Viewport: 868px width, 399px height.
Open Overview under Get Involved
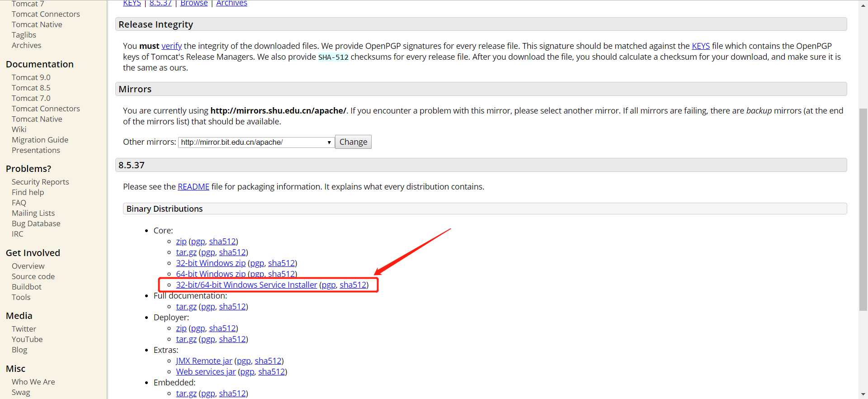tap(28, 266)
